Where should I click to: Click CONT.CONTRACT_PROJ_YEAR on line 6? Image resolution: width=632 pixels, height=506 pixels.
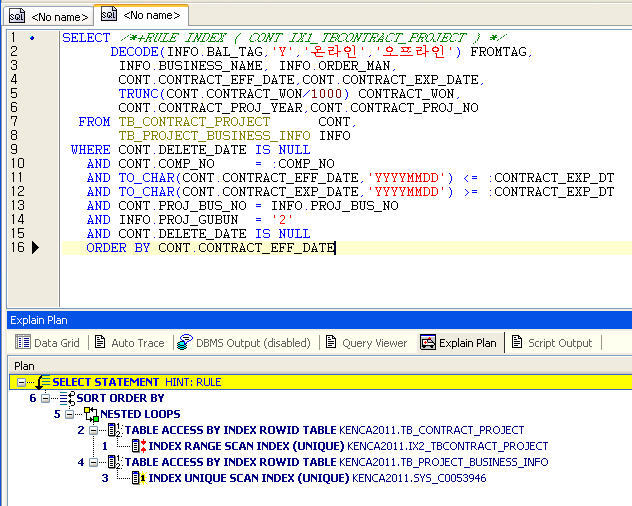click(210, 108)
